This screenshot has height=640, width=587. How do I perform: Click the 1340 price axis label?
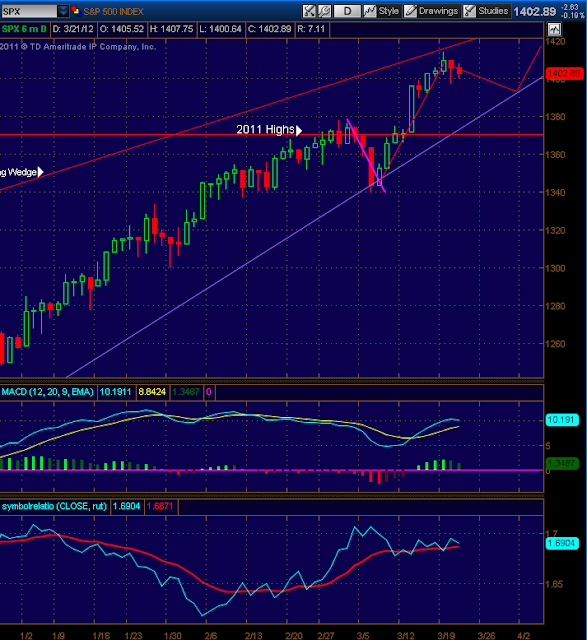point(556,192)
